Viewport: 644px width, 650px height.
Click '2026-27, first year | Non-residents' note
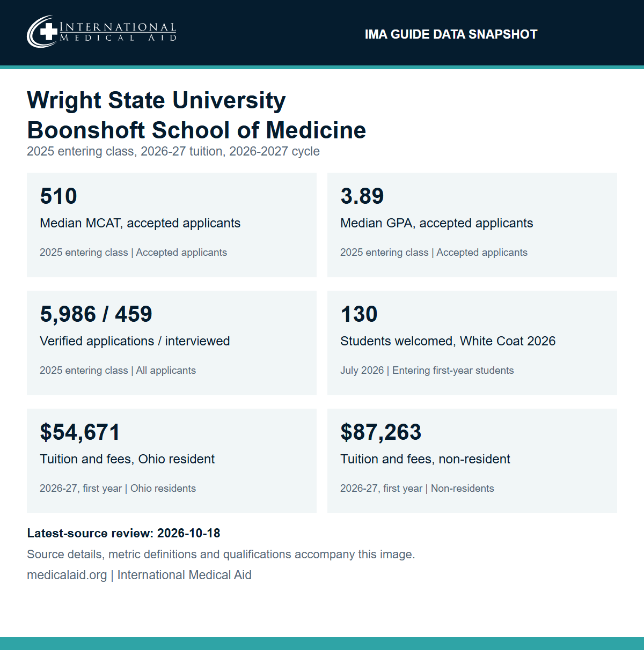pyautogui.click(x=417, y=489)
